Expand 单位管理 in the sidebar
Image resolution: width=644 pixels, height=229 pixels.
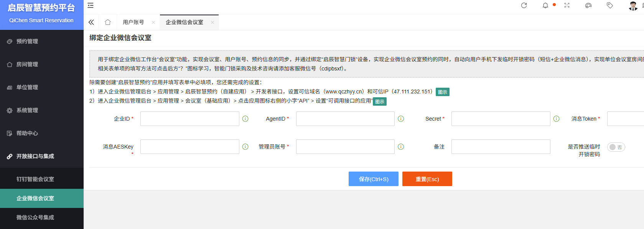pyautogui.click(x=42, y=87)
